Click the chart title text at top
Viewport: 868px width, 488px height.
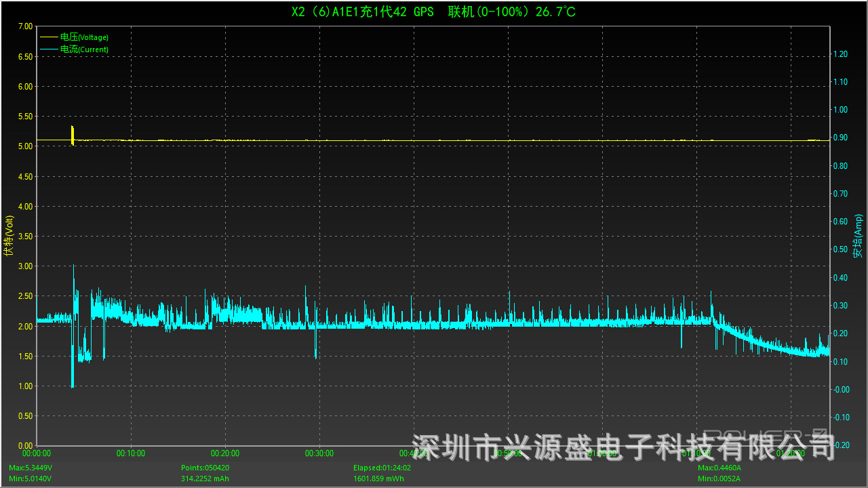click(x=433, y=12)
